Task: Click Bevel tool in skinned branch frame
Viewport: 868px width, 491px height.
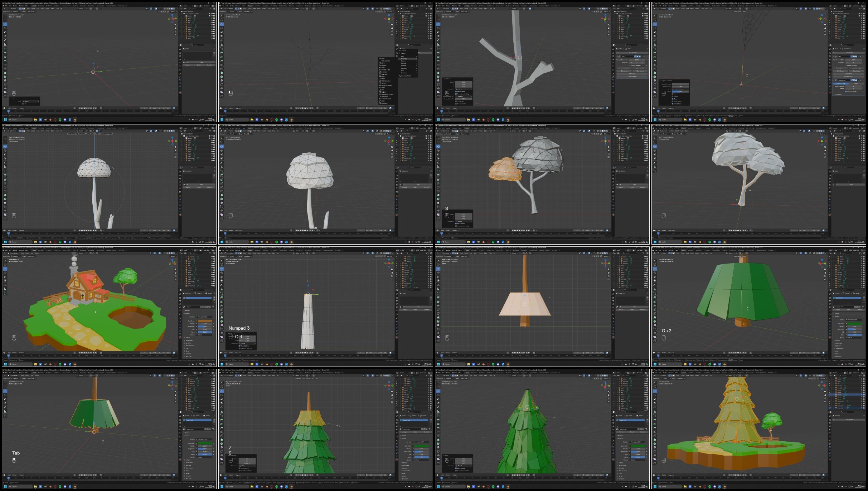Action: [x=438, y=61]
